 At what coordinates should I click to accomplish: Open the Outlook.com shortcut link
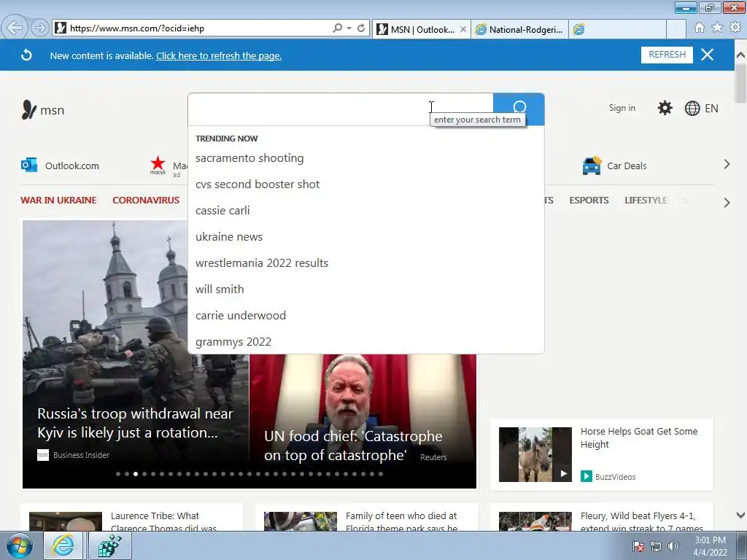click(72, 166)
